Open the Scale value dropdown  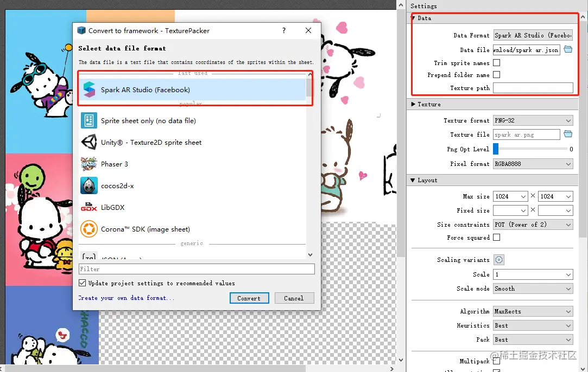coord(533,274)
